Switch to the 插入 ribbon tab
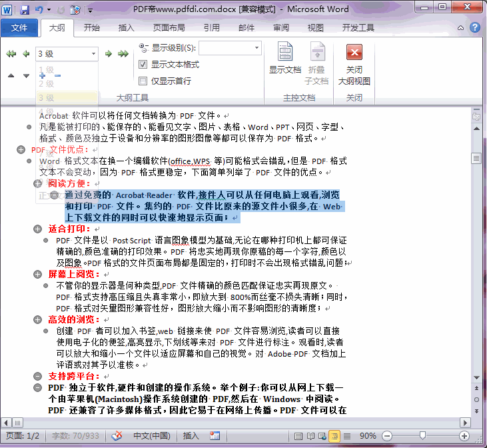 pos(126,28)
